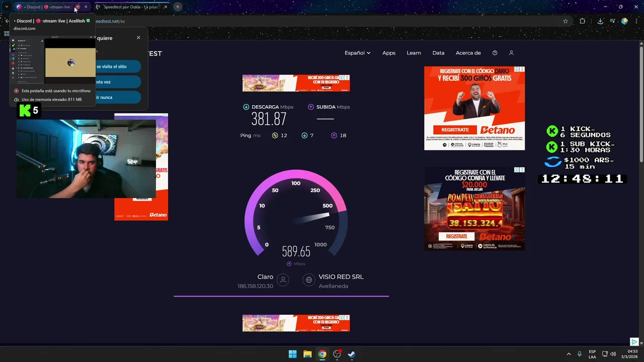Click the 186.158.120.30 IP address
Screen dimensions: 644x362
pos(255,286)
